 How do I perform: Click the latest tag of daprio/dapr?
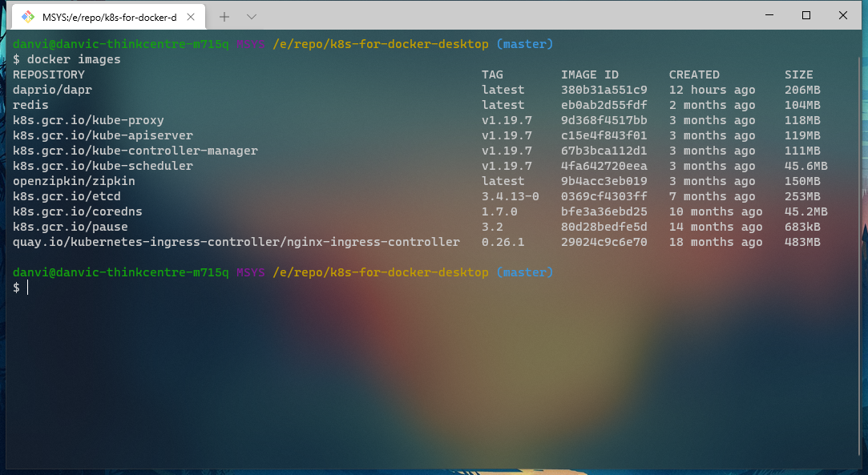[503, 90]
